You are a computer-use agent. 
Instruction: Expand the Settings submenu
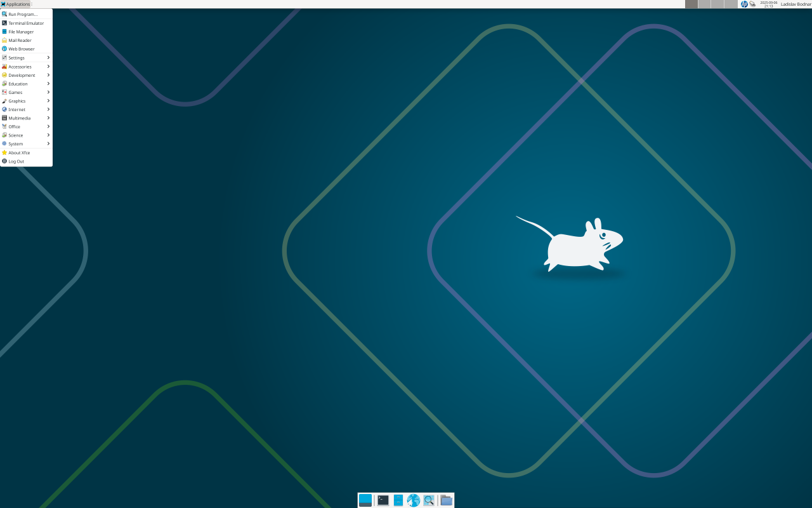[26, 58]
